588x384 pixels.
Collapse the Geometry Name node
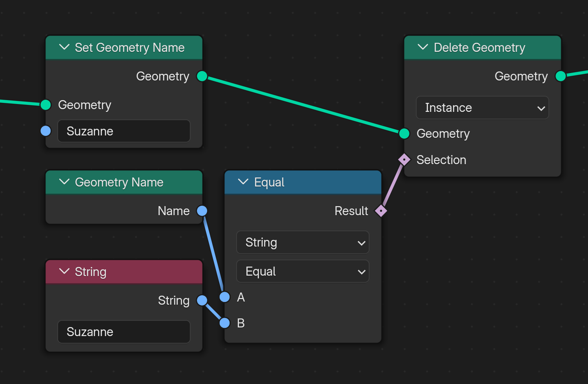[64, 182]
